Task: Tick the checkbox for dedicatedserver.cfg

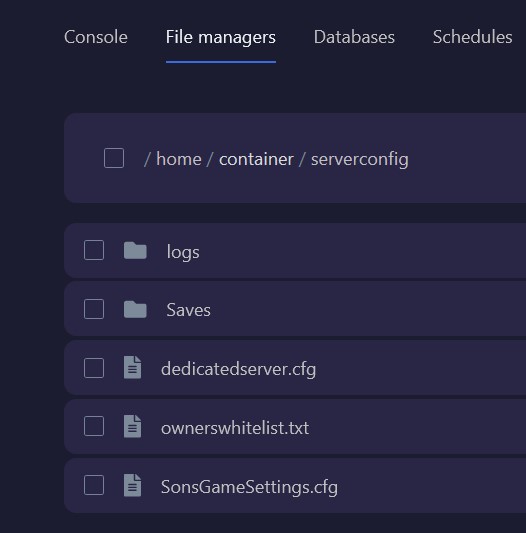Action: [94, 368]
